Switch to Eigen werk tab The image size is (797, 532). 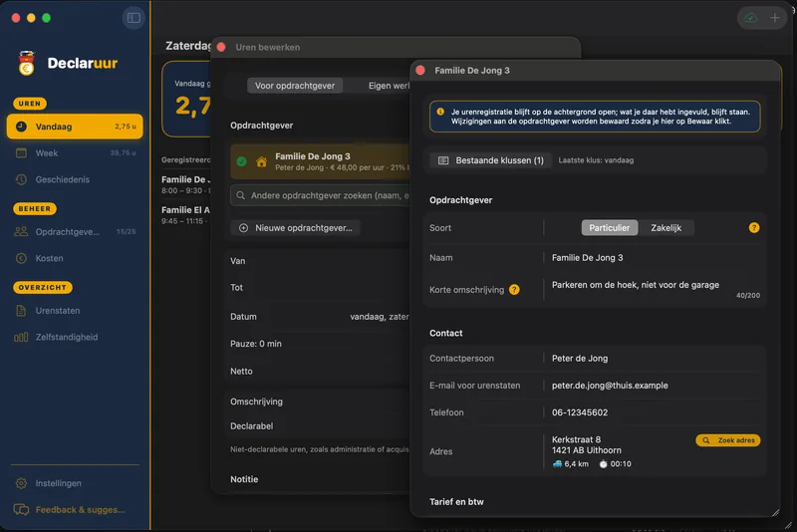389,86
